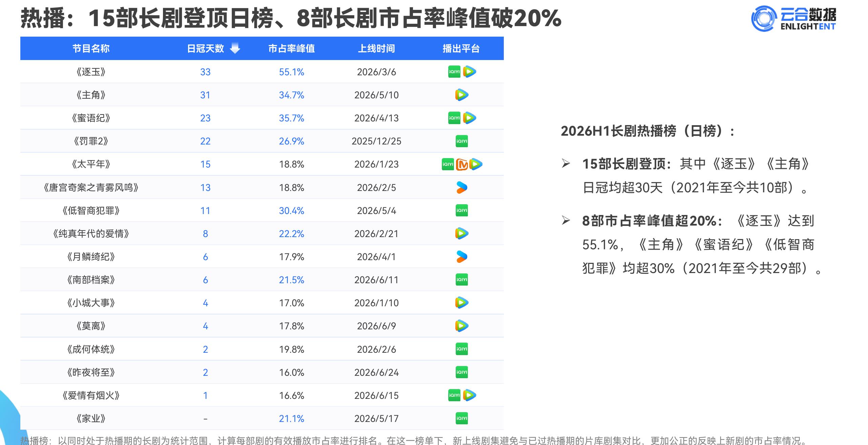Click the iQIYI icon in the 《逐玉》 row

[454, 72]
